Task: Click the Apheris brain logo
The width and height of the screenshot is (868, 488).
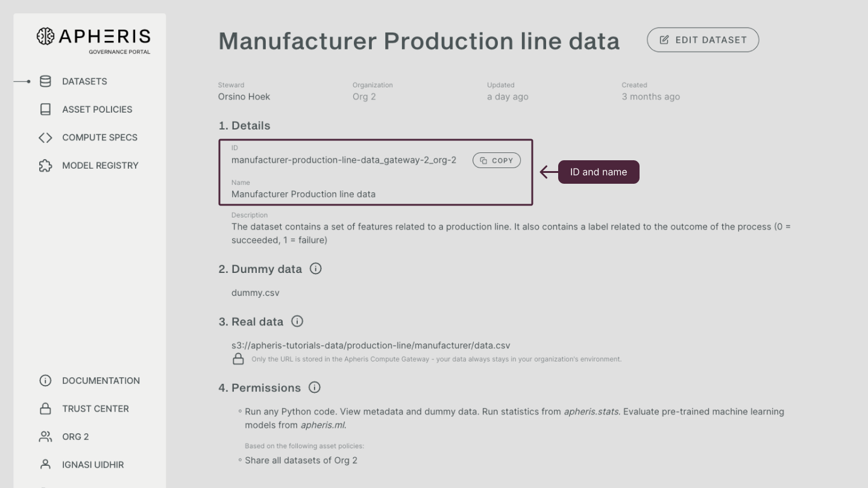Action: tap(44, 37)
